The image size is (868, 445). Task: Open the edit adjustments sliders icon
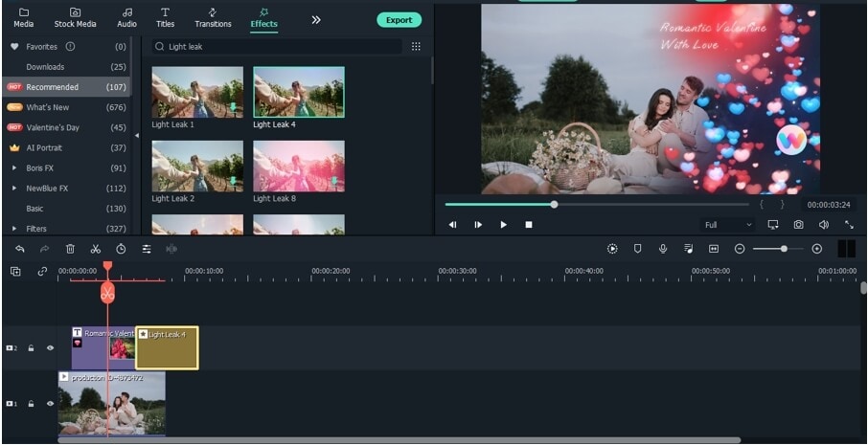point(147,249)
